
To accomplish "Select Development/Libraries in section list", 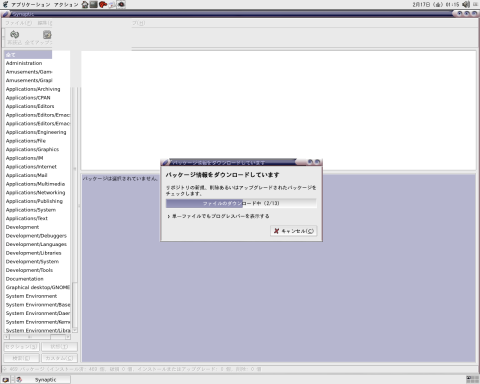I will point(33,253).
